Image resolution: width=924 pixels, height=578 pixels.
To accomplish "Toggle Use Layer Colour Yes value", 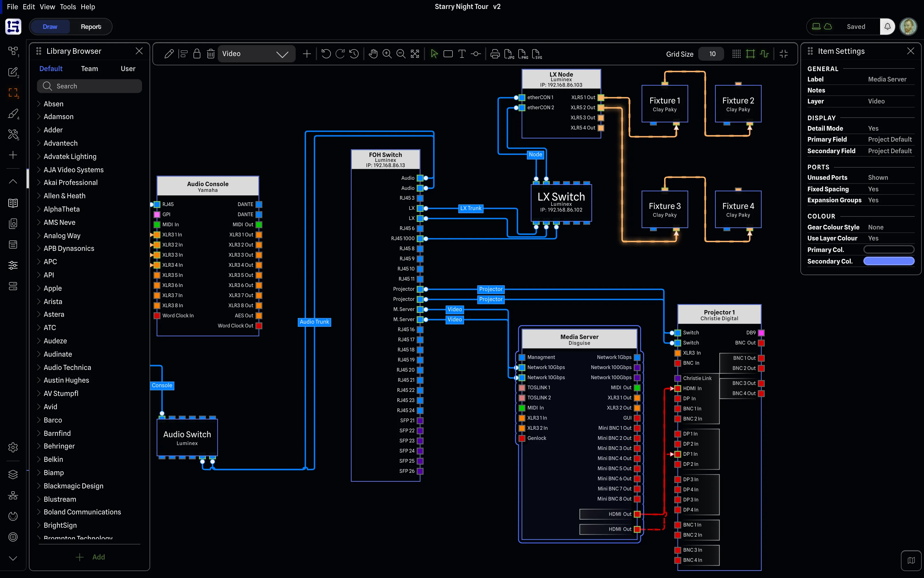I will point(873,238).
